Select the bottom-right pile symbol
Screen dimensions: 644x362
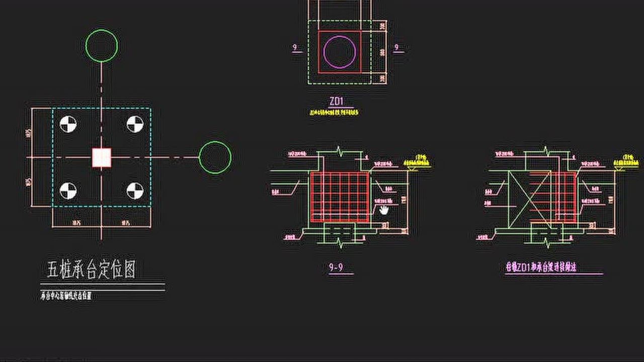(134, 191)
